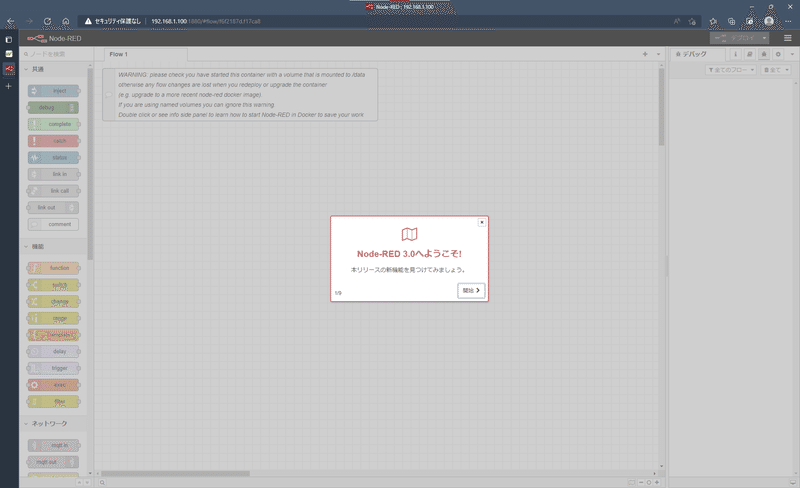Open the Node-RED main hamburger menu
Viewport: 800px width, 488px height.
[788, 38]
